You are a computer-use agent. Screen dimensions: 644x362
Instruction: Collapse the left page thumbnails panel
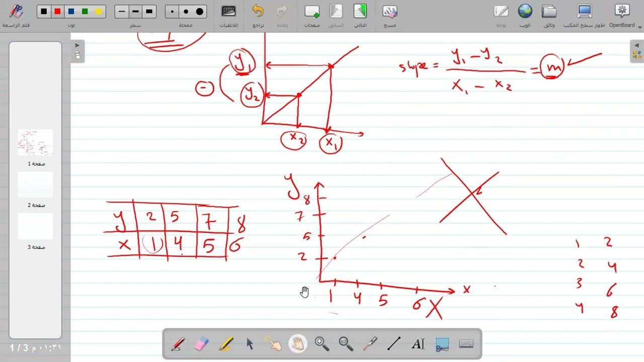tap(77, 45)
